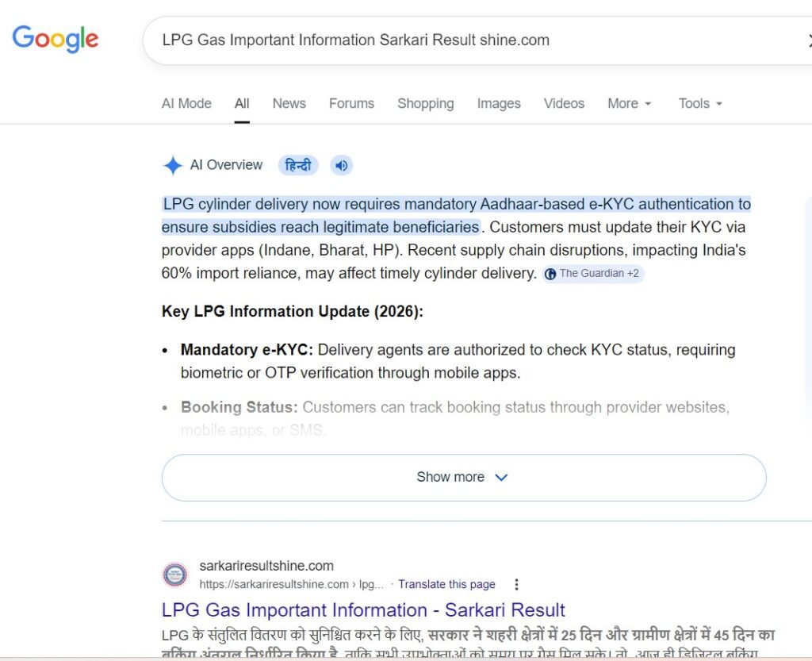Click the Google logo to return home
Image resolution: width=812 pixels, height=661 pixels.
point(56,39)
